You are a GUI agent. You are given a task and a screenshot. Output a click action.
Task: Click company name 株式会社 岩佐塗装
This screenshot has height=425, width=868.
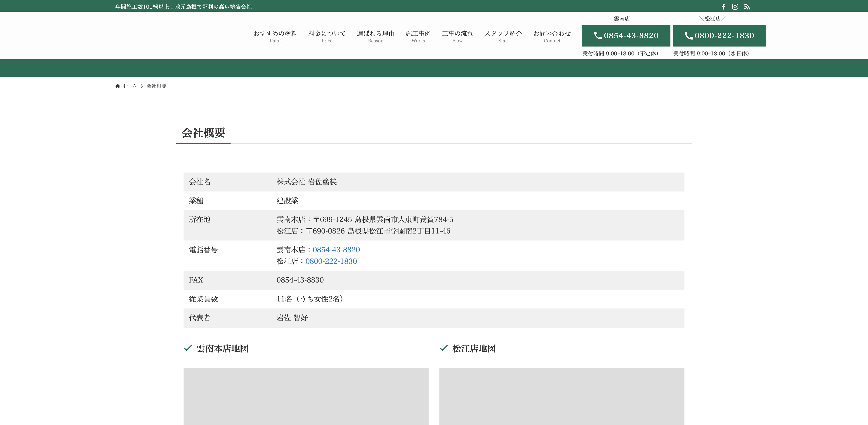point(306,182)
